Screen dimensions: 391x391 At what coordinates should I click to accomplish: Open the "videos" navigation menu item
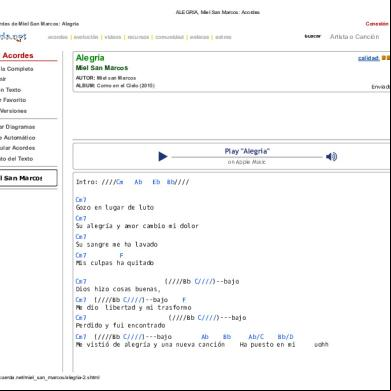[113, 37]
